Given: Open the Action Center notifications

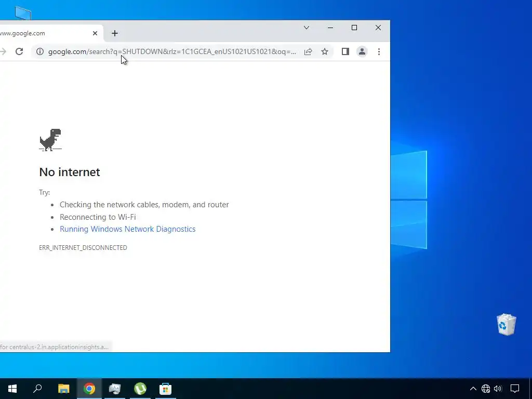Looking at the screenshot, I should pos(515,389).
